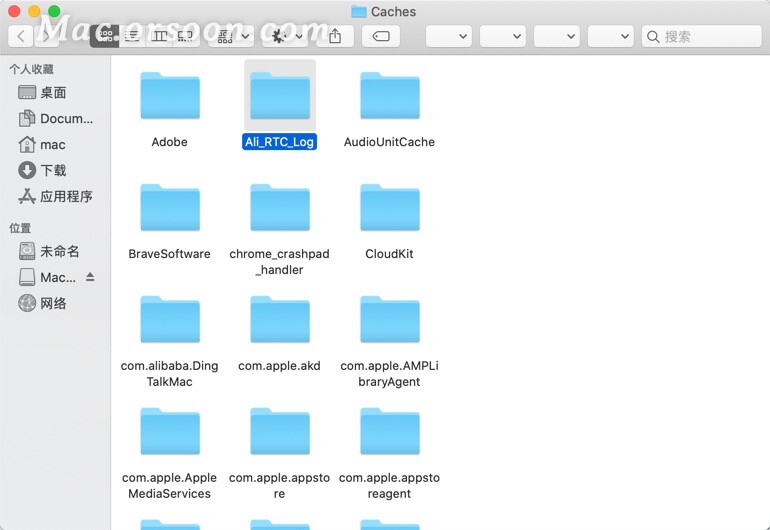Open the fourth blank toolbar dropdown
The width and height of the screenshot is (770, 530).
[611, 36]
